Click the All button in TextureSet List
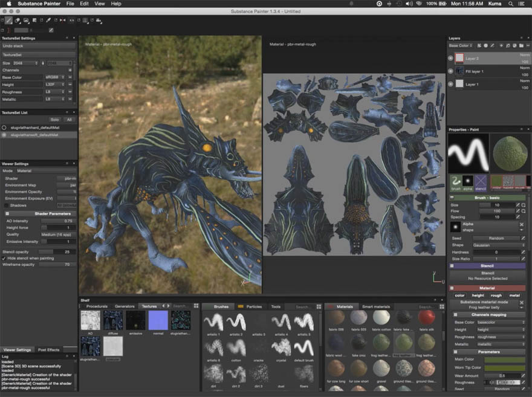Image resolution: width=532 pixels, height=397 pixels. click(x=69, y=120)
